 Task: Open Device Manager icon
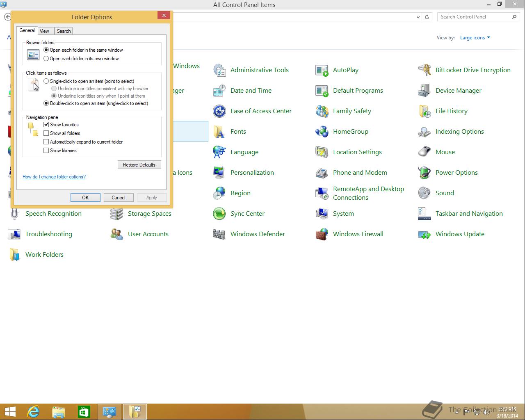click(425, 91)
